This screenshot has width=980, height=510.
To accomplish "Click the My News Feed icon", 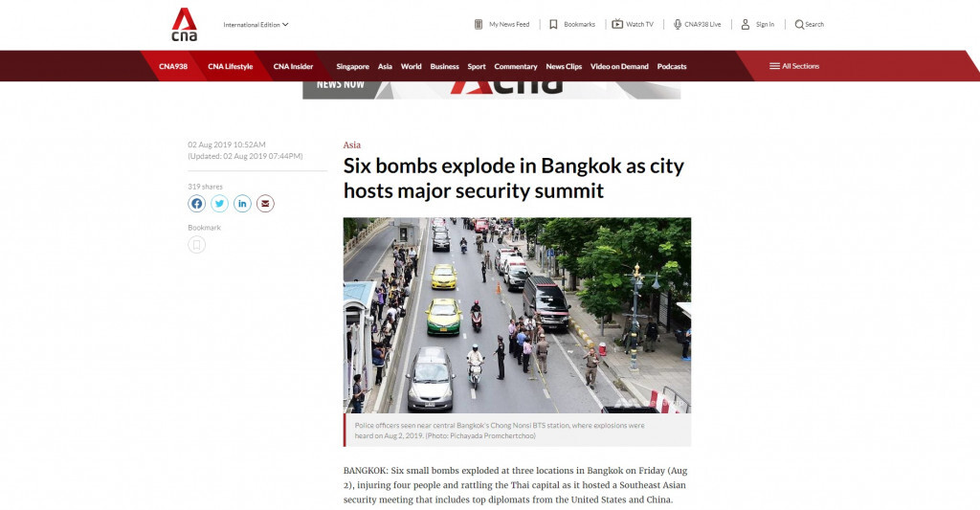I will coord(479,24).
